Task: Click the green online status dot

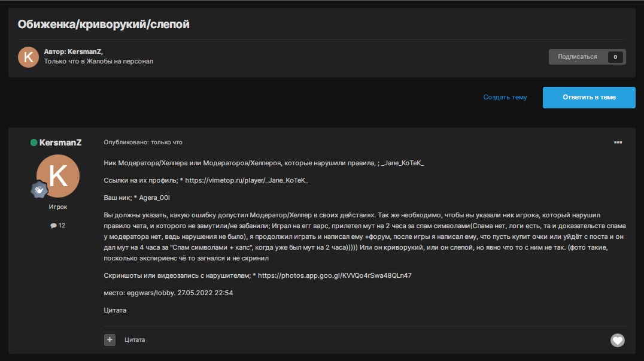Action: click(34, 142)
